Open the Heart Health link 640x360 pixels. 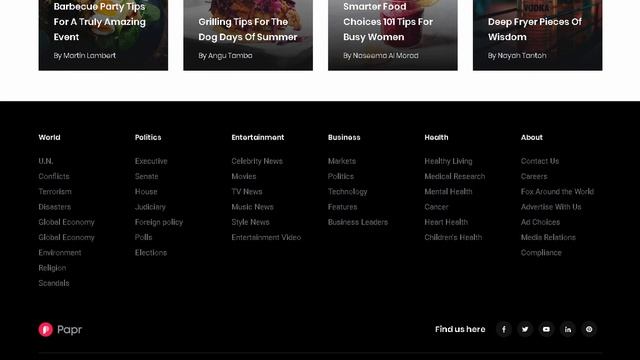click(446, 222)
